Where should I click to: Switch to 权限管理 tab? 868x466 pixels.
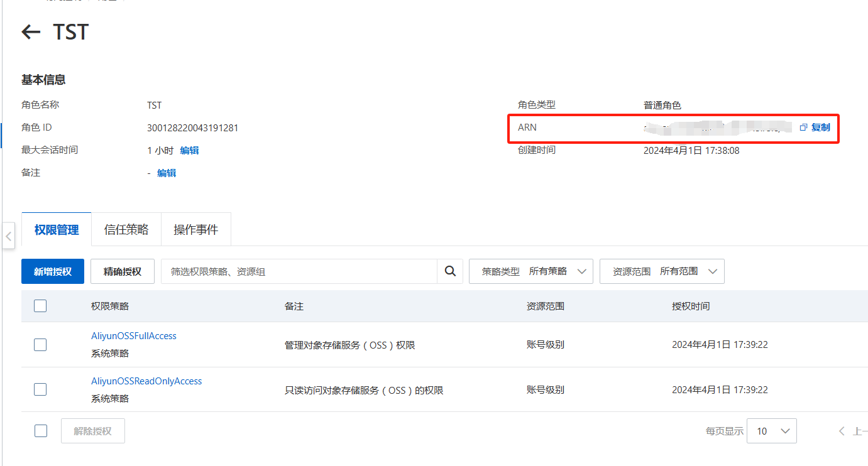(57, 230)
